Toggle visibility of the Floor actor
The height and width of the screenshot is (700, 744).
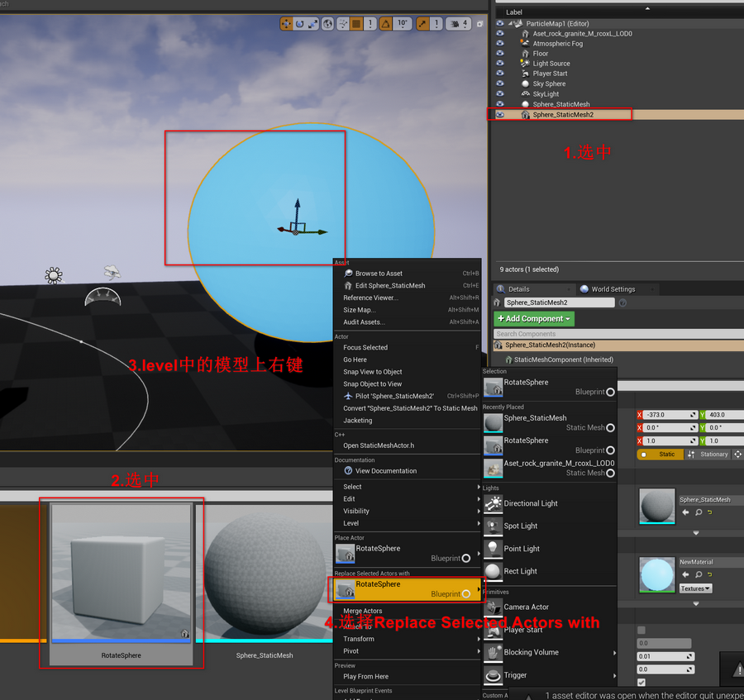499,54
